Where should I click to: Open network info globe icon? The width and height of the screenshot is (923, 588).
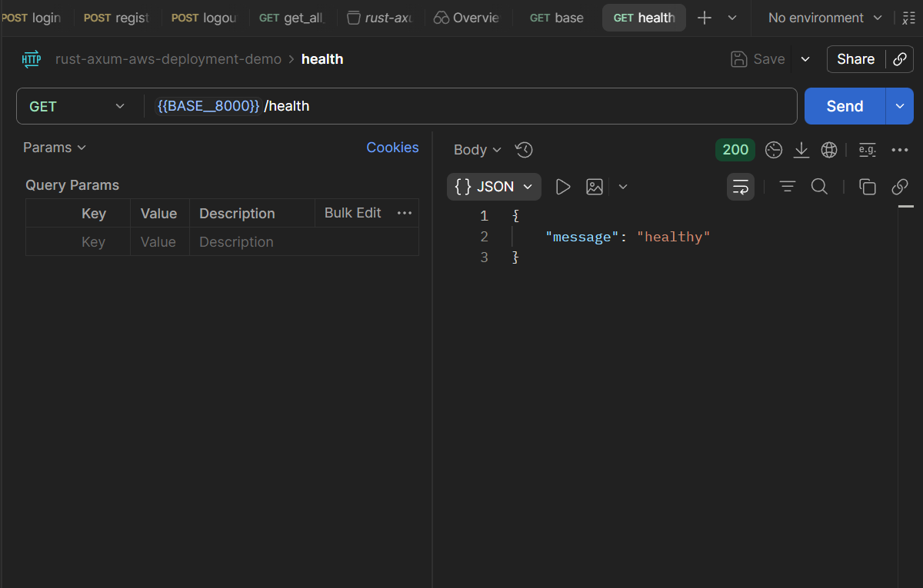pos(829,150)
